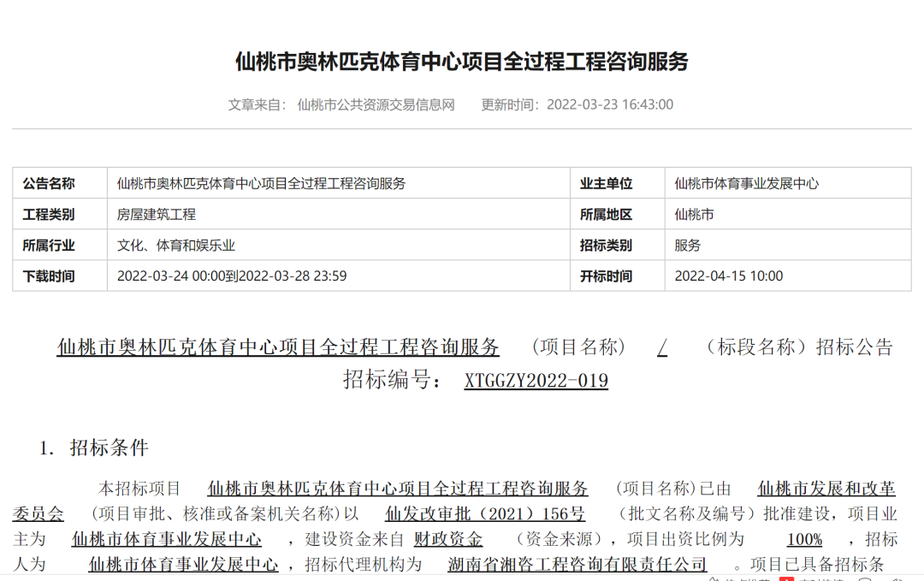This screenshot has width=924, height=581.
Task: Click the underlined 100% funding ratio
Action: click(804, 539)
